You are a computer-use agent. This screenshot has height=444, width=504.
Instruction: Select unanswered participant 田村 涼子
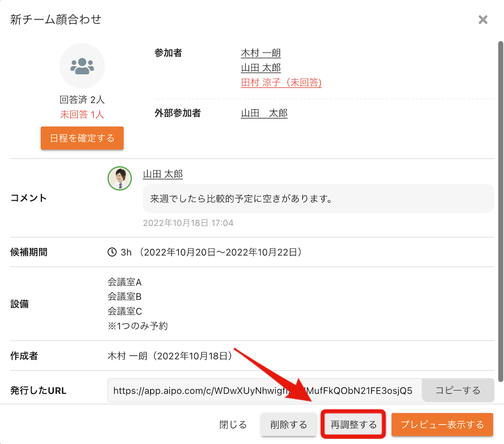(281, 83)
